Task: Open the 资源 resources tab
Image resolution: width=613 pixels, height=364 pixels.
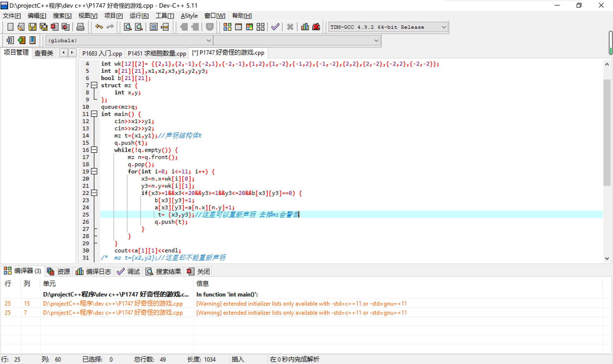Action: click(x=59, y=271)
